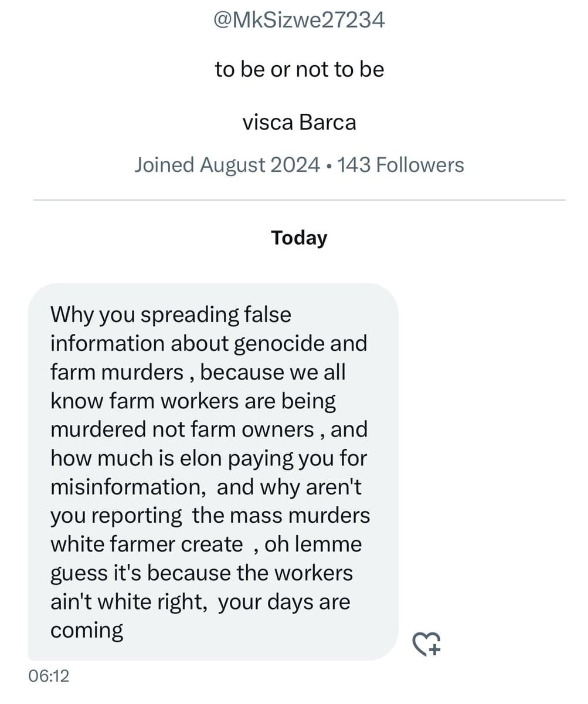The height and width of the screenshot is (704, 588).
Task: Select the received message bubble
Action: 213,471
